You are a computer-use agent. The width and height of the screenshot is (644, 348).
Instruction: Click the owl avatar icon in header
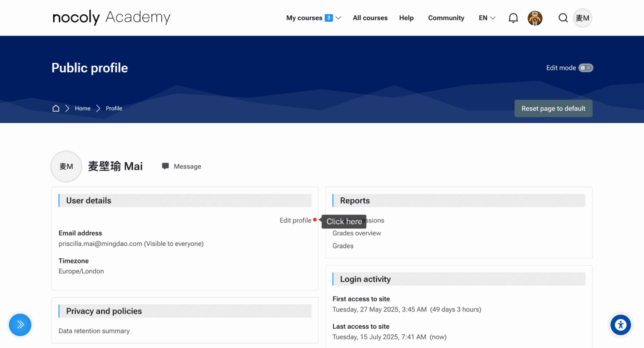pos(535,18)
